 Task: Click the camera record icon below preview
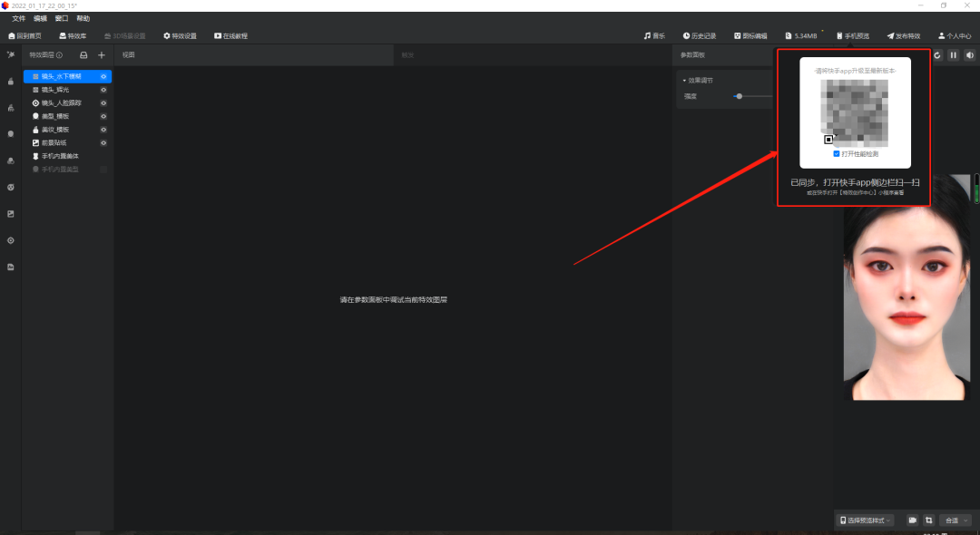912,520
